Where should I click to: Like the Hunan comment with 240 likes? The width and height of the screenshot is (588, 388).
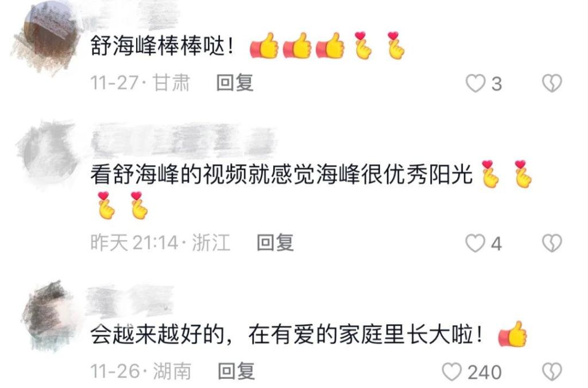click(452, 373)
